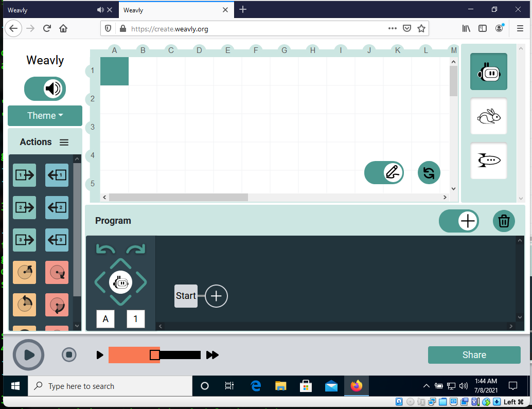Screen dimensions: 532x409
Task: Click the program speed slider
Action: coord(154,355)
